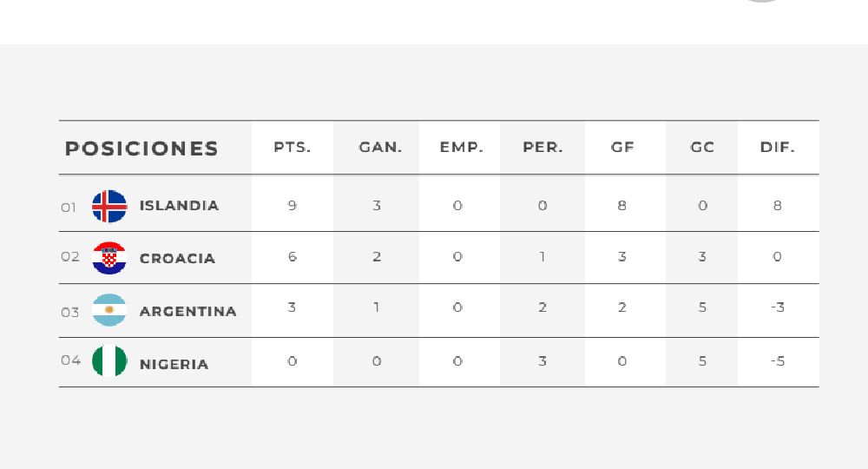The image size is (868, 469).
Task: Click the GF column header
Action: [622, 148]
